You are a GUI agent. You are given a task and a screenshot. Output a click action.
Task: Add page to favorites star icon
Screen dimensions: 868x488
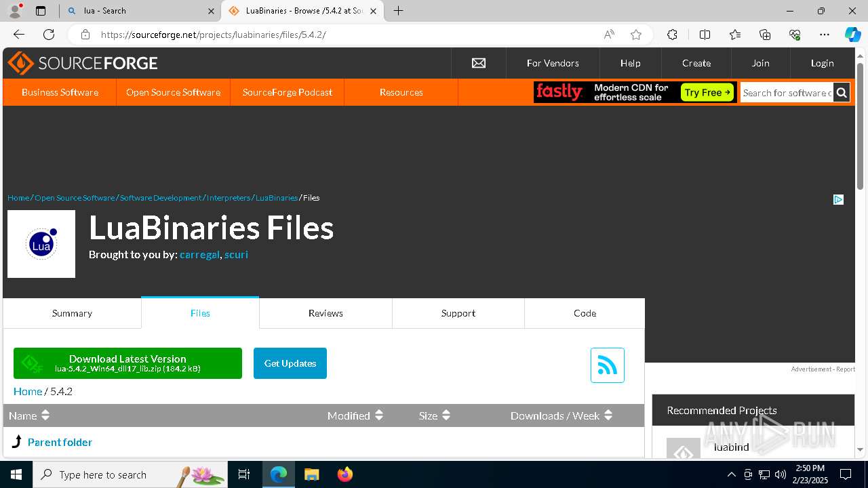(635, 35)
